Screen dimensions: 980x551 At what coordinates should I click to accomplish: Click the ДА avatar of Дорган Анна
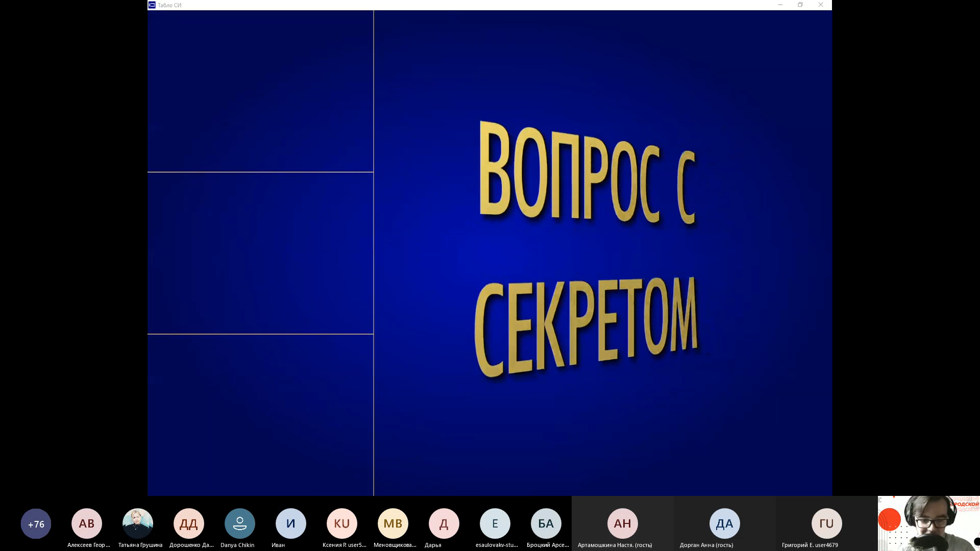(x=724, y=523)
